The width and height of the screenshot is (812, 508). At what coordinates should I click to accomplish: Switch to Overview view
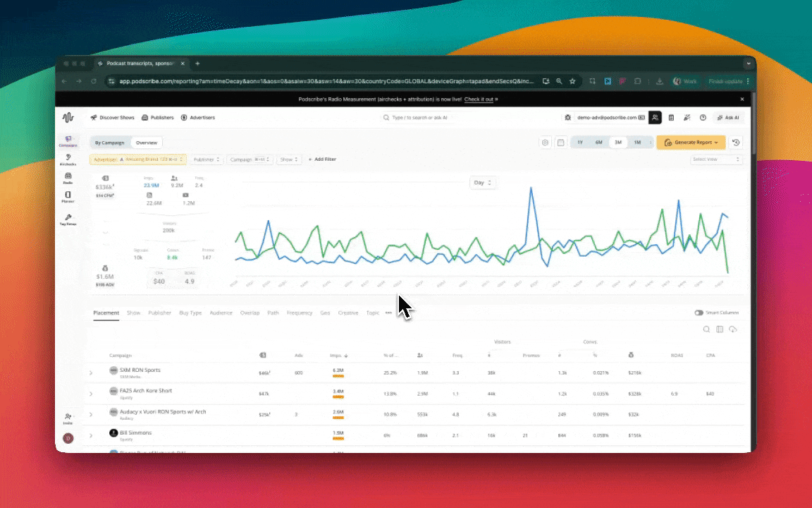click(147, 143)
